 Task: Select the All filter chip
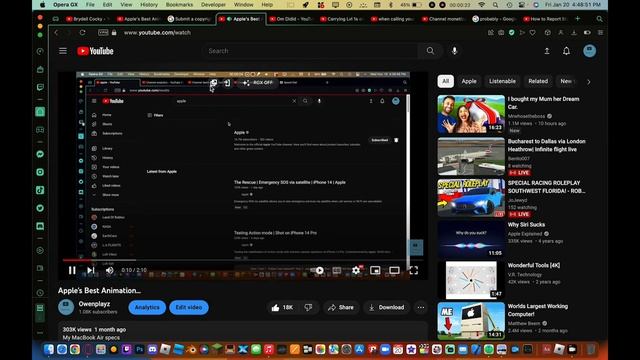[x=446, y=81]
